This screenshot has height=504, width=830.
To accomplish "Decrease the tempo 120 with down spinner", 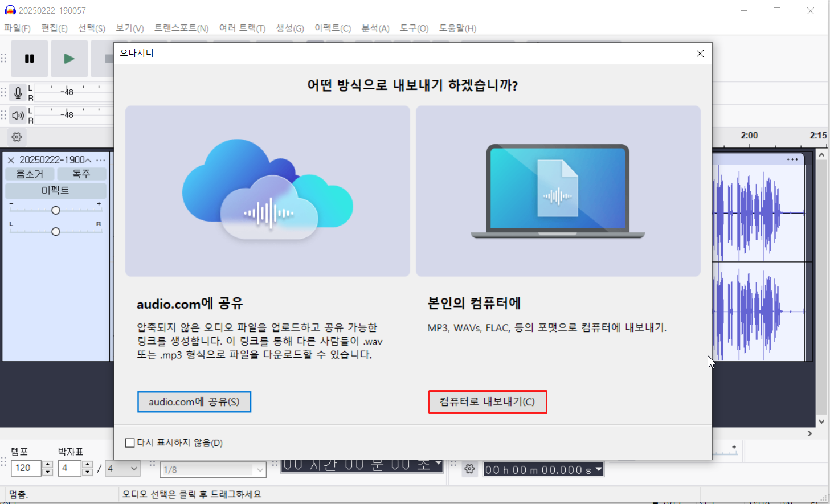I will point(48,472).
